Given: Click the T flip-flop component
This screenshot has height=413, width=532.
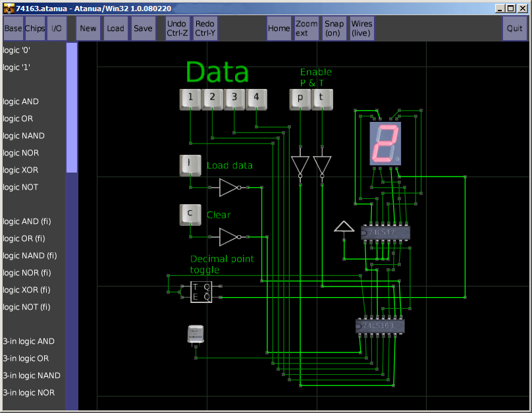Looking at the screenshot, I should click(201, 292).
